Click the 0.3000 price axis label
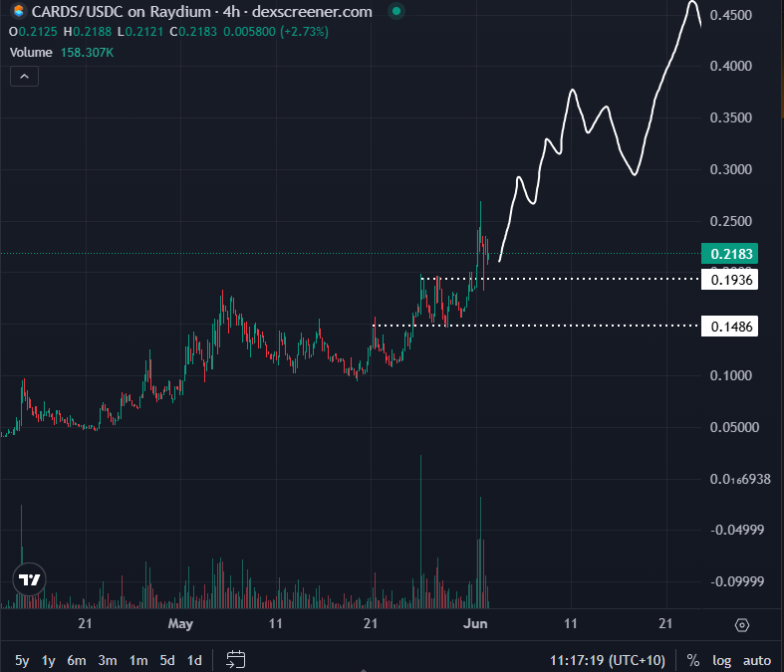Screen dimensions: 784x672 (x=730, y=169)
